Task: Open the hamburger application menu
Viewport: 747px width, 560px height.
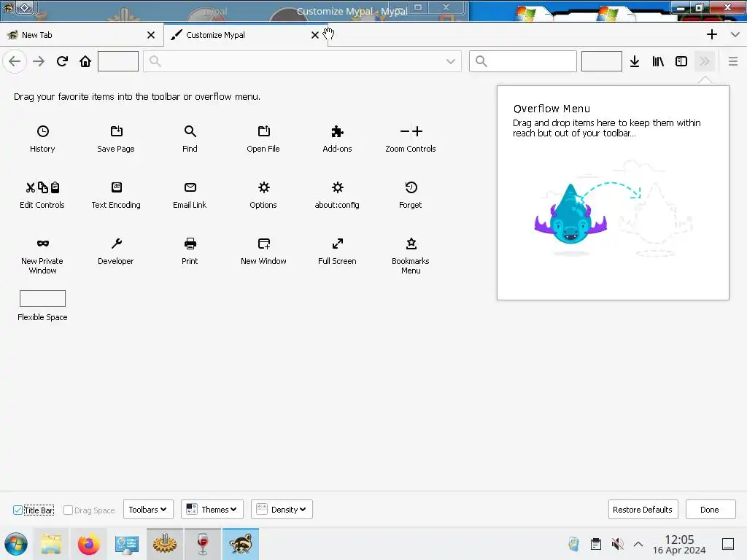Action: [733, 61]
